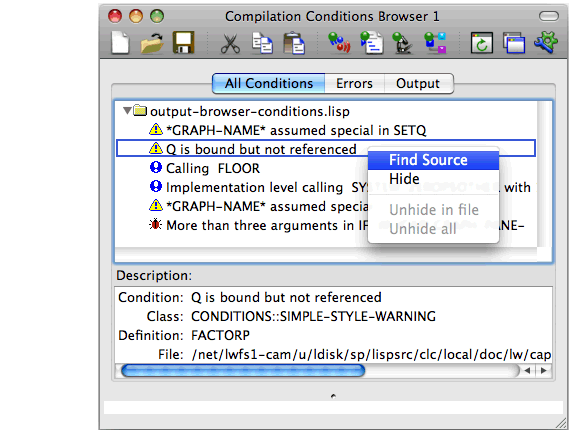Click the Refresh toolbar icon
577x436 pixels.
click(482, 43)
